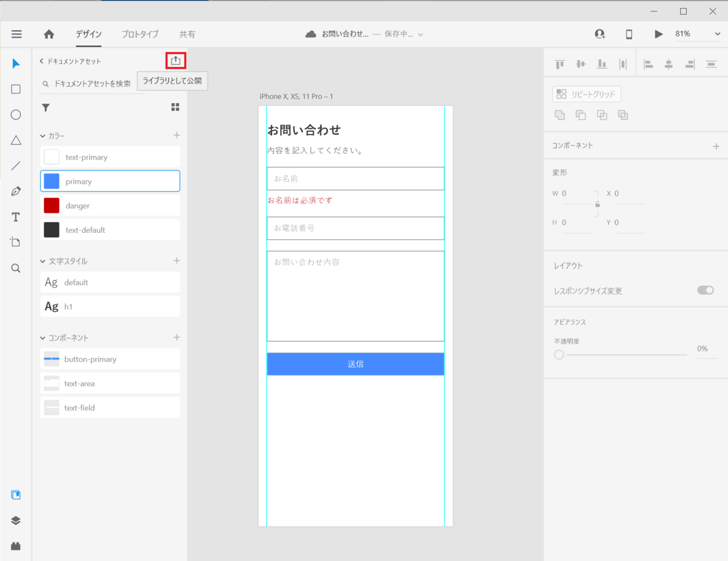The image size is (728, 561).
Task: Apply the Intersect boolean operation
Action: pos(602,115)
